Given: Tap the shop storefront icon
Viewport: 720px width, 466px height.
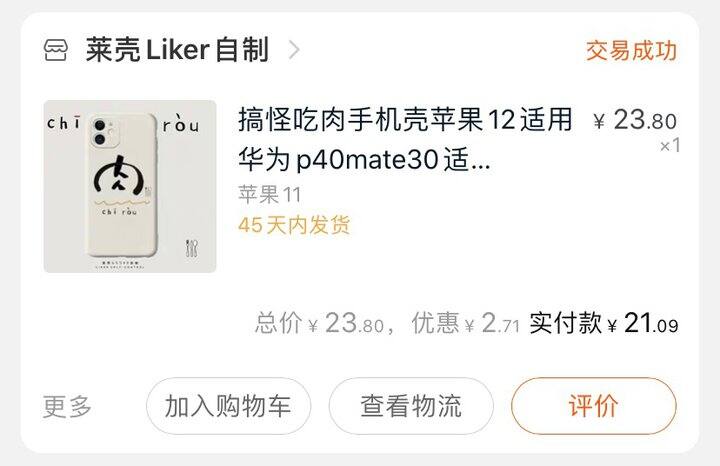Looking at the screenshot, I should (56, 50).
